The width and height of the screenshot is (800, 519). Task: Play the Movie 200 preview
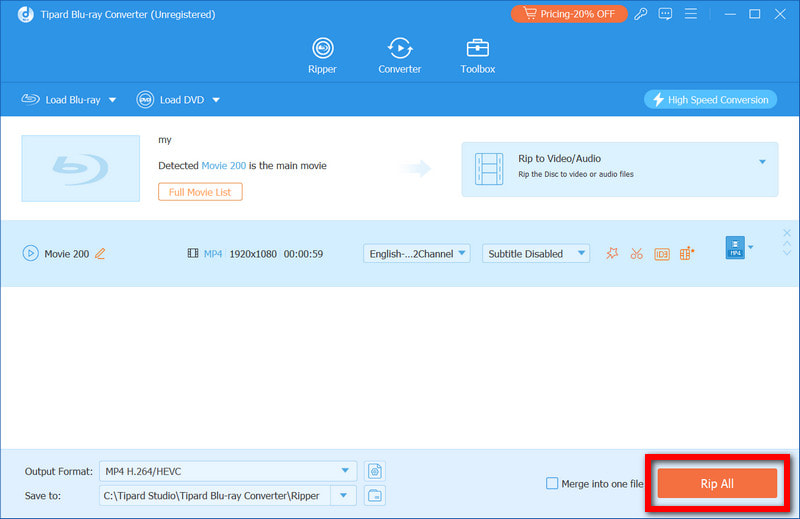coord(31,253)
